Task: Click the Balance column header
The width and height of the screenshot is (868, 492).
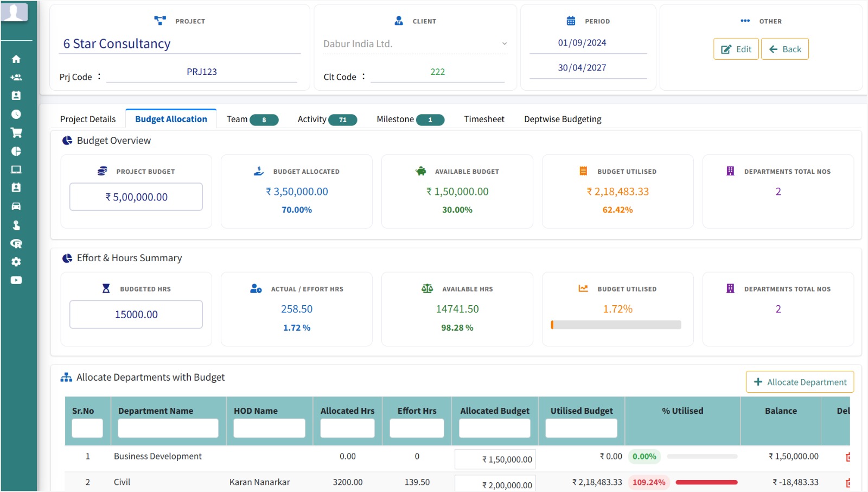Action: pos(781,411)
